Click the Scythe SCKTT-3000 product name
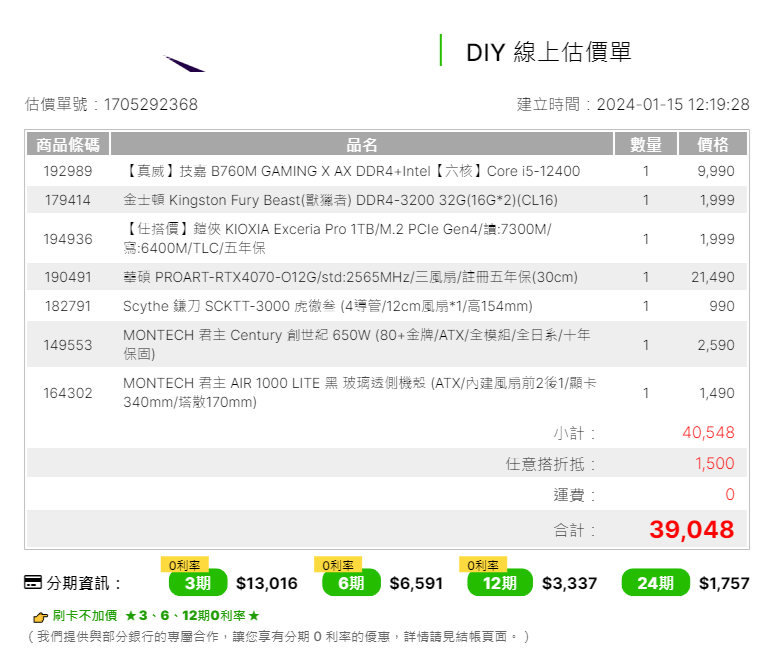The image size is (774, 668). tap(328, 306)
